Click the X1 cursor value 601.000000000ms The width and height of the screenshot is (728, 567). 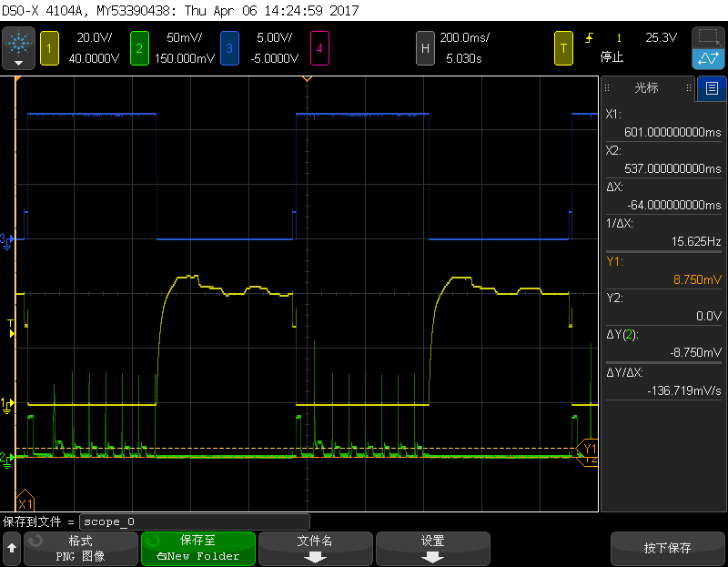pos(672,132)
